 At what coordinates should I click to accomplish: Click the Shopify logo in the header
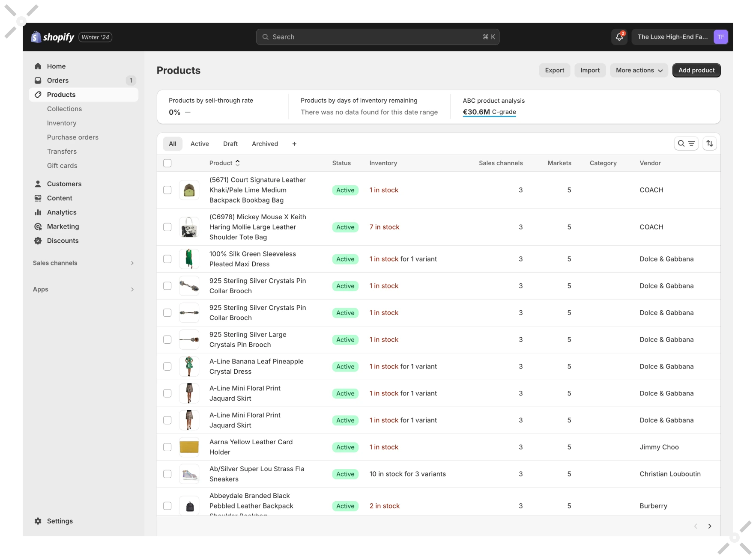click(x=53, y=37)
